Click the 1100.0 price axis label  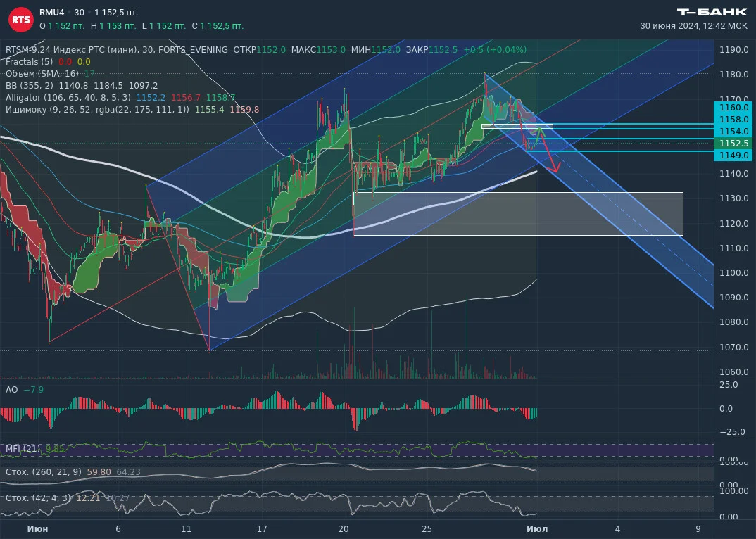[733, 272]
